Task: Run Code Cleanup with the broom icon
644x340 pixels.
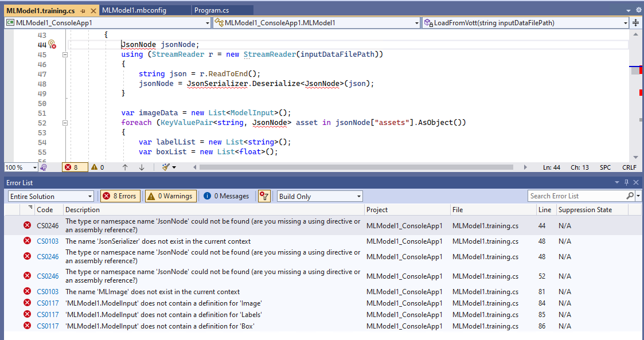Action: [x=164, y=167]
